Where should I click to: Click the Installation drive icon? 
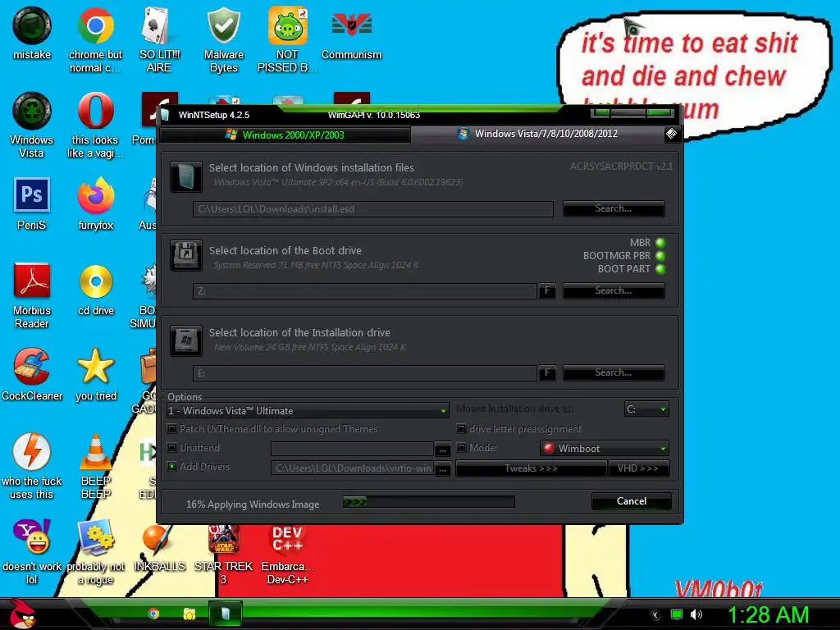(x=186, y=340)
